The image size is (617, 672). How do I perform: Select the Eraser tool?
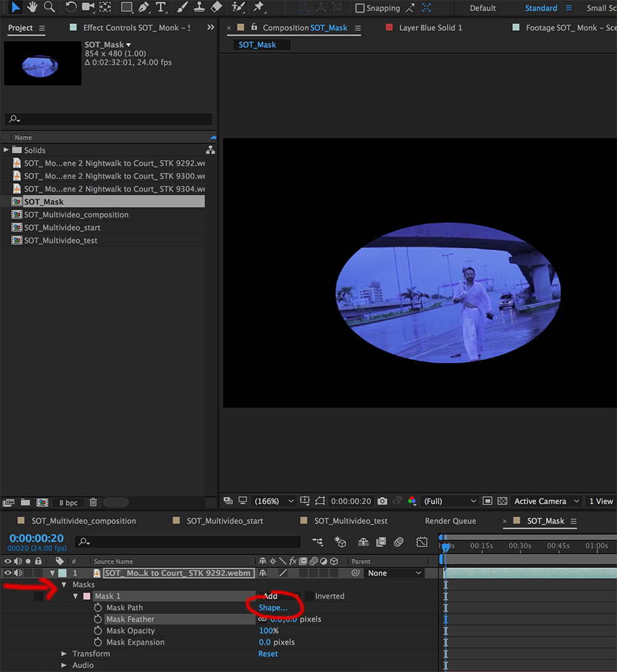click(x=216, y=7)
